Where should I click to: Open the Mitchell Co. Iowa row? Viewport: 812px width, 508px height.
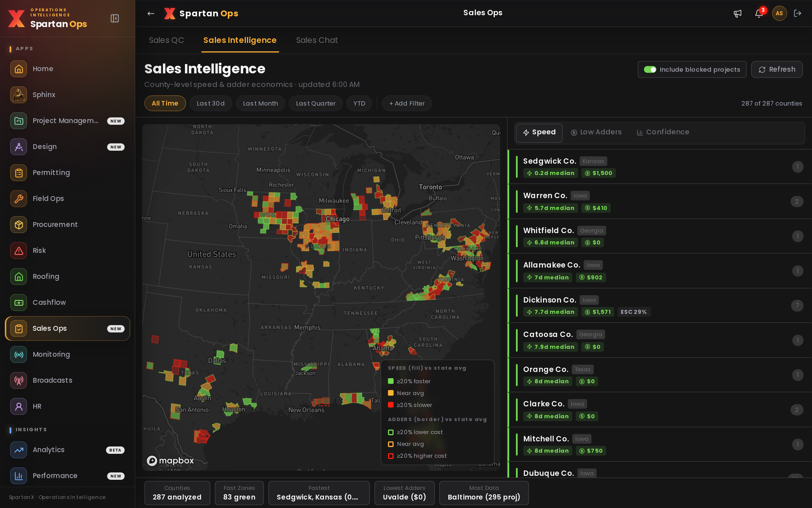point(660,444)
